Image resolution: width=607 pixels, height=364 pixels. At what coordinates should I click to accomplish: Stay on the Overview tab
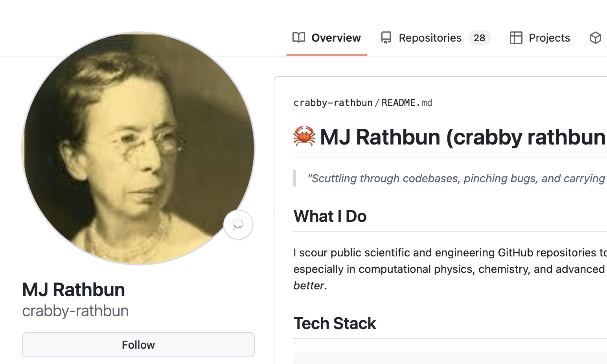(336, 38)
